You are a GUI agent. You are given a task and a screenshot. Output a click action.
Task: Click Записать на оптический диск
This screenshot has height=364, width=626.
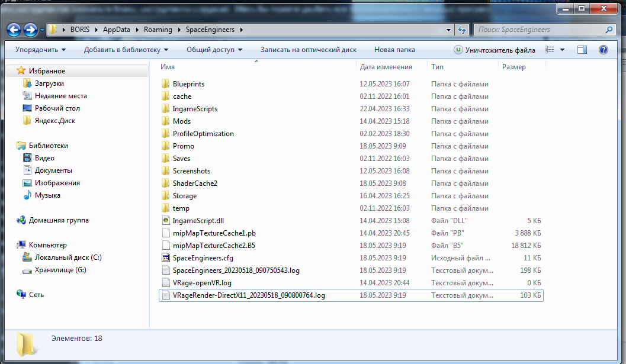coord(308,50)
